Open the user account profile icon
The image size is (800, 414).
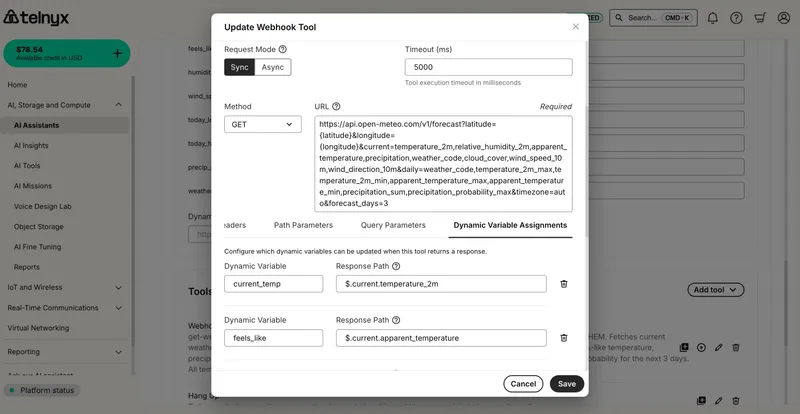(x=783, y=18)
